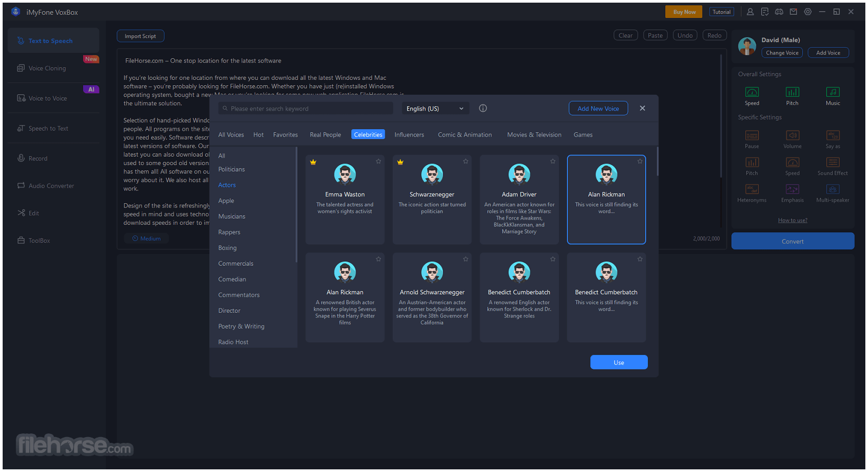Favorite the Arnold Schwarzenegger voice
The width and height of the screenshot is (868, 472).
[466, 259]
